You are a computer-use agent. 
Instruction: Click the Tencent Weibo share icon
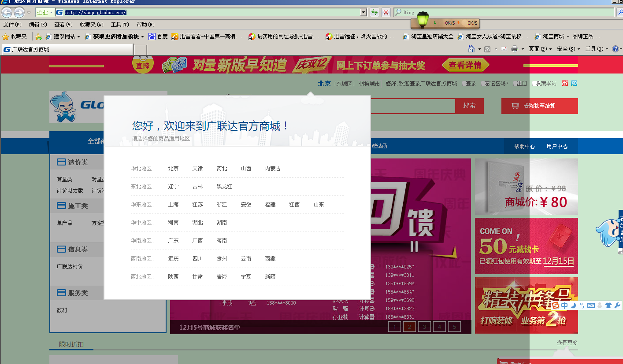(x=574, y=83)
